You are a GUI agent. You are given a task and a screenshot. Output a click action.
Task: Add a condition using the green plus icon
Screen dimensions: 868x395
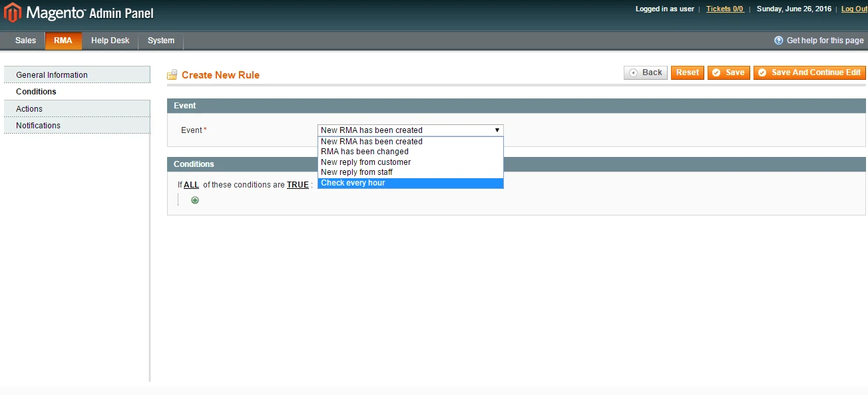194,199
